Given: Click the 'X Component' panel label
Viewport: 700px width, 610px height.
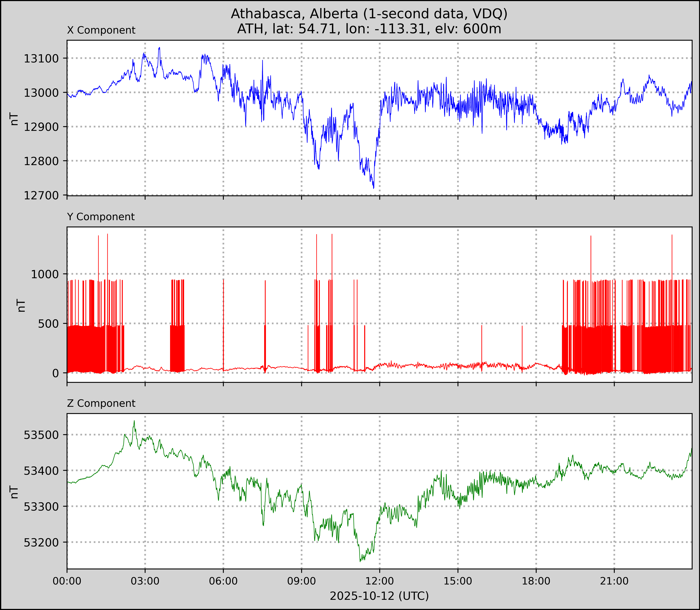Looking at the screenshot, I should pos(101,30).
